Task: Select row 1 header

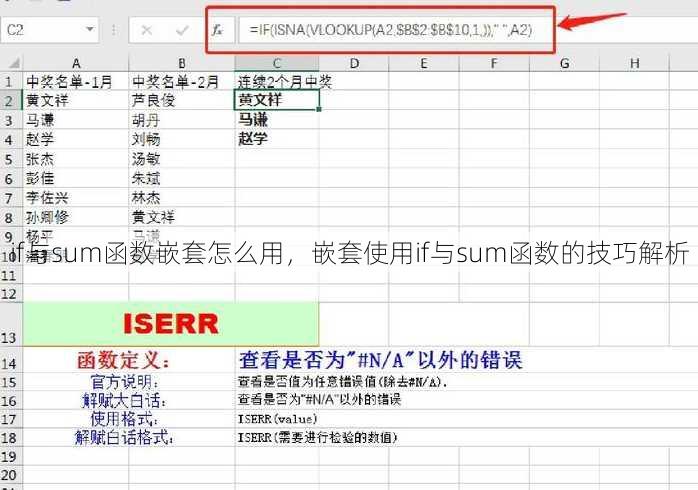Action: click(x=9, y=81)
